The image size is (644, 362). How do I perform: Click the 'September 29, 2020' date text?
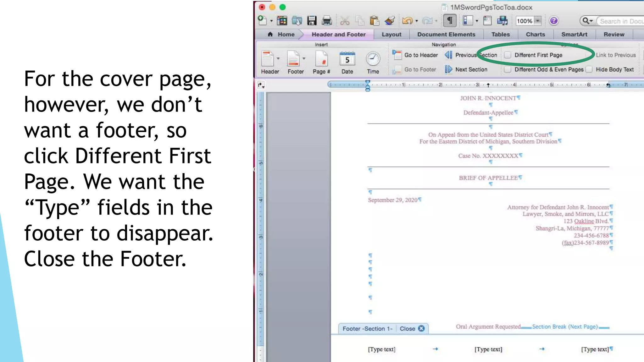click(392, 200)
